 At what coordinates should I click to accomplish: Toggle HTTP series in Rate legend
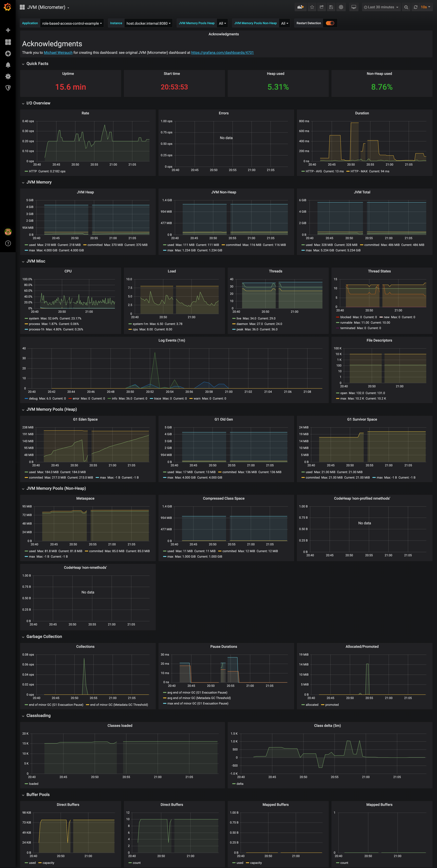click(x=33, y=171)
